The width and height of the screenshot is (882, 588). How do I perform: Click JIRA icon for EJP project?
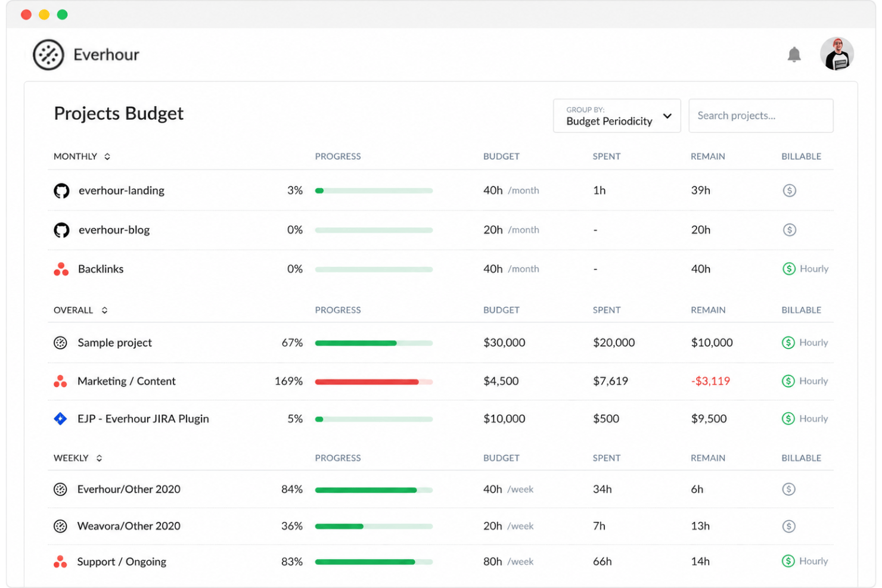tap(60, 419)
